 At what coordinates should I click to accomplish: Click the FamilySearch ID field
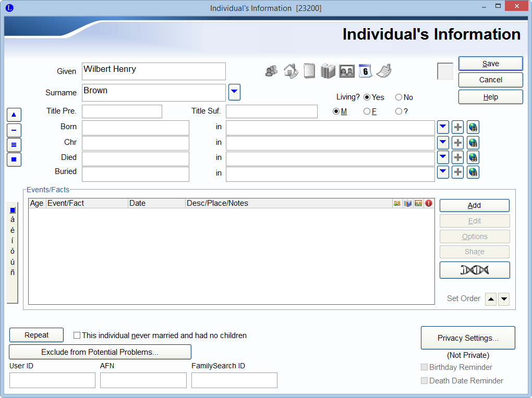click(235, 380)
